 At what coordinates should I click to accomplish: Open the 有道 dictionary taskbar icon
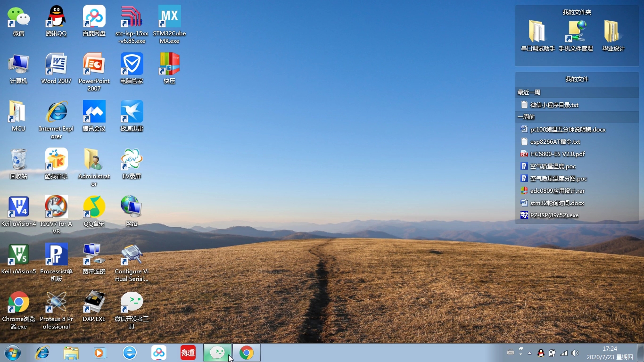(x=188, y=353)
